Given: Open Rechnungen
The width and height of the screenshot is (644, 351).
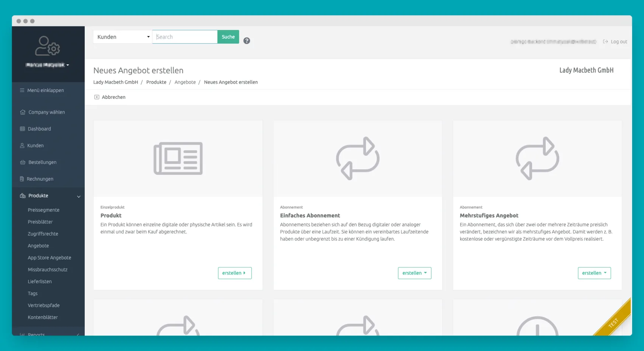Looking at the screenshot, I should (x=40, y=179).
